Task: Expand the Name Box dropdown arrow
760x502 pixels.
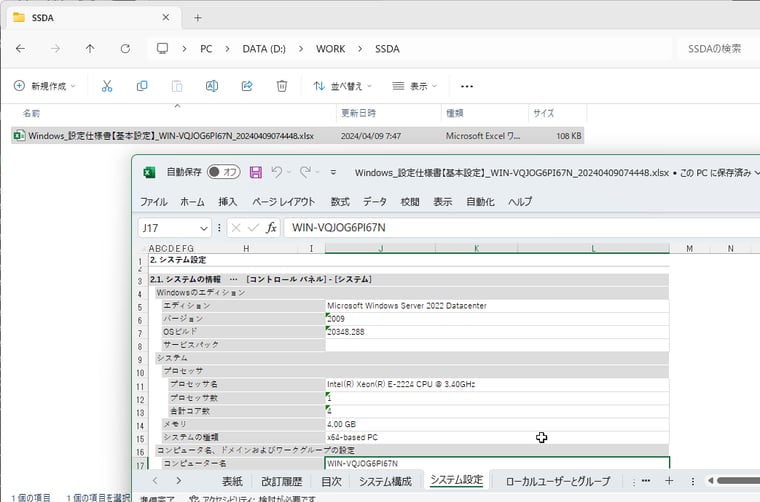Action: tap(204, 228)
